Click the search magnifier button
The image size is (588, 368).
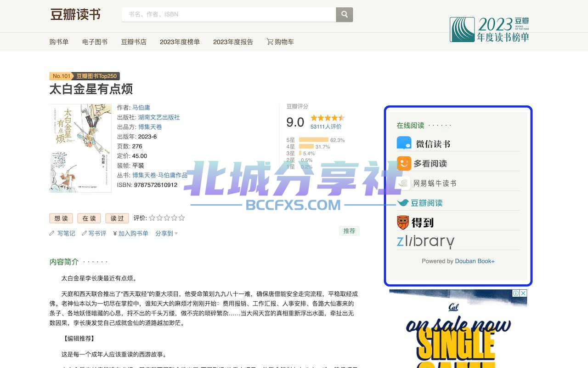tap(345, 14)
